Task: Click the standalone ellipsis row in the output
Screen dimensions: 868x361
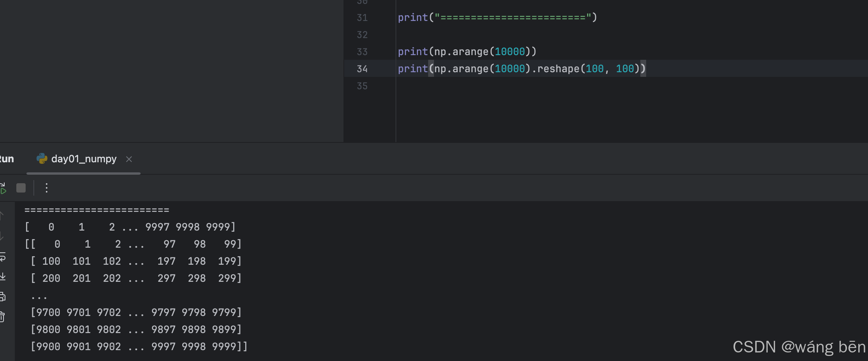Action: [x=39, y=298]
